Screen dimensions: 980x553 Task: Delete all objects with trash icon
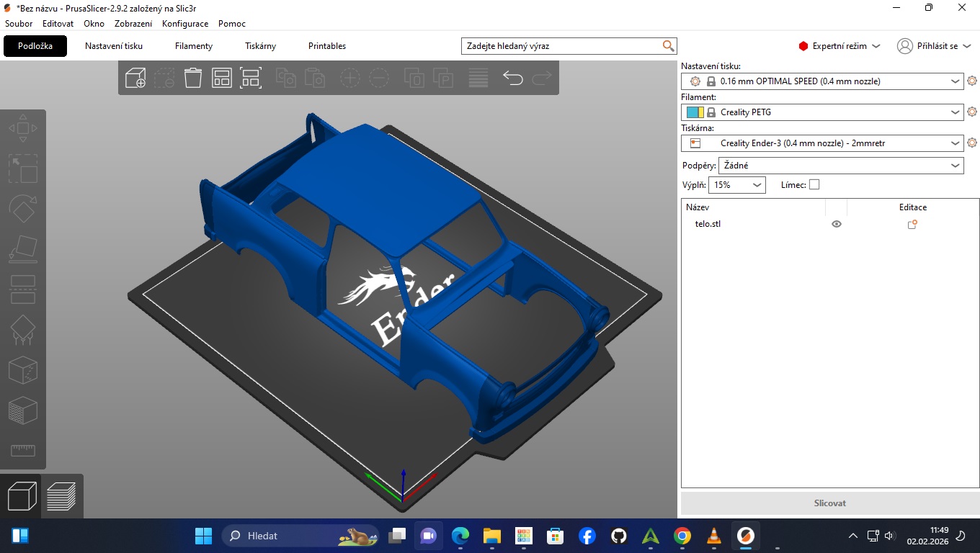tap(193, 78)
